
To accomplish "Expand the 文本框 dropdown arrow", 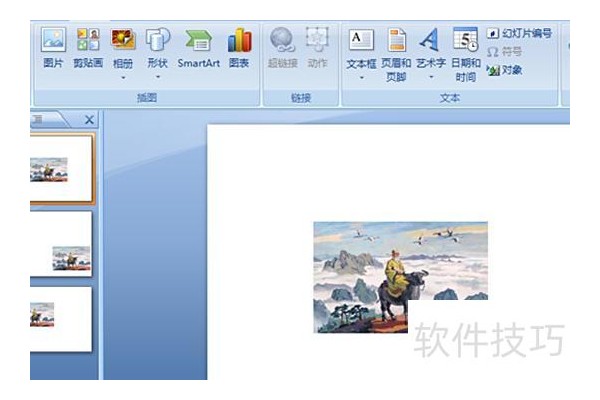I will 361,77.
